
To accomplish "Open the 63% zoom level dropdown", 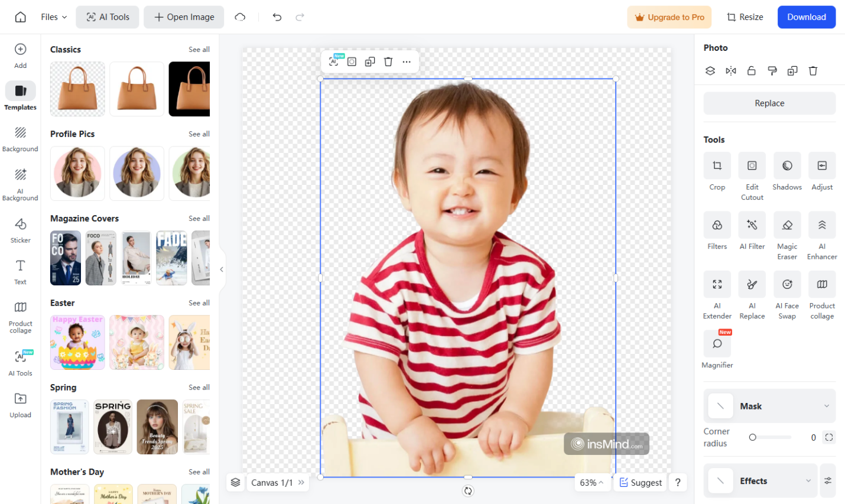I will pyautogui.click(x=591, y=482).
